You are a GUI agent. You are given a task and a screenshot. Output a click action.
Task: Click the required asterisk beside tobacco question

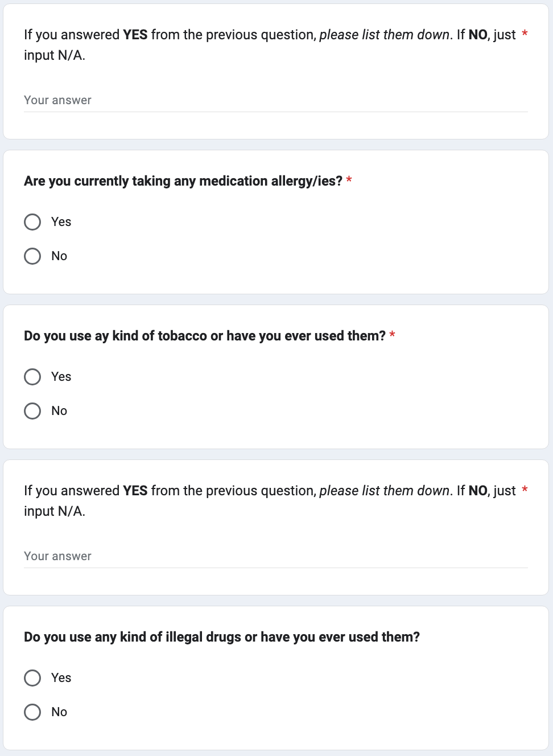coord(392,335)
